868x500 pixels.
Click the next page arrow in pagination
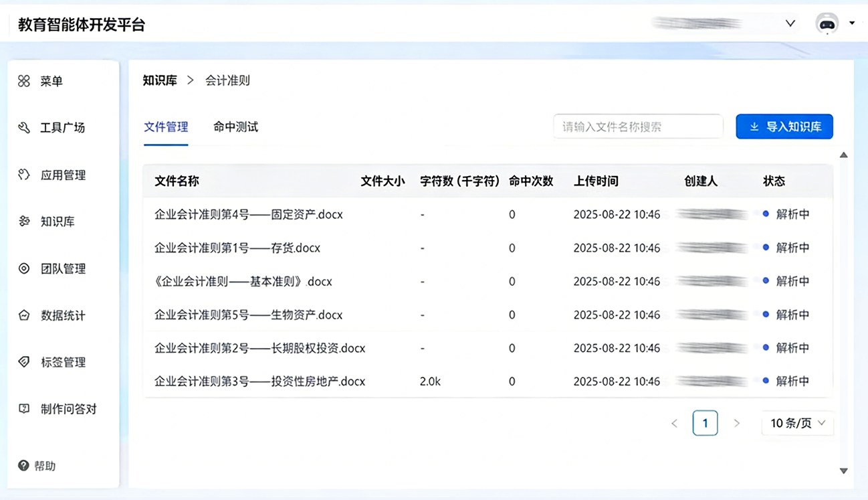click(737, 422)
